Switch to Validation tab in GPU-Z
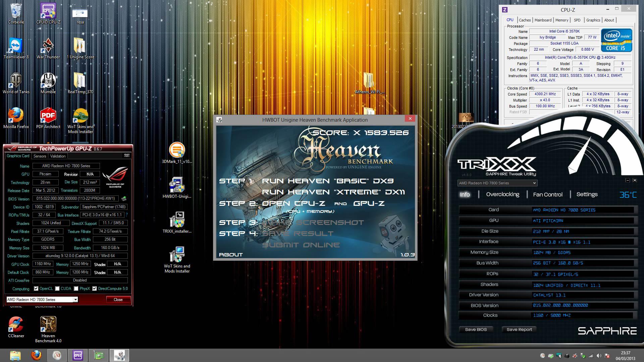Viewport: 644px width, 362px height. click(x=58, y=156)
